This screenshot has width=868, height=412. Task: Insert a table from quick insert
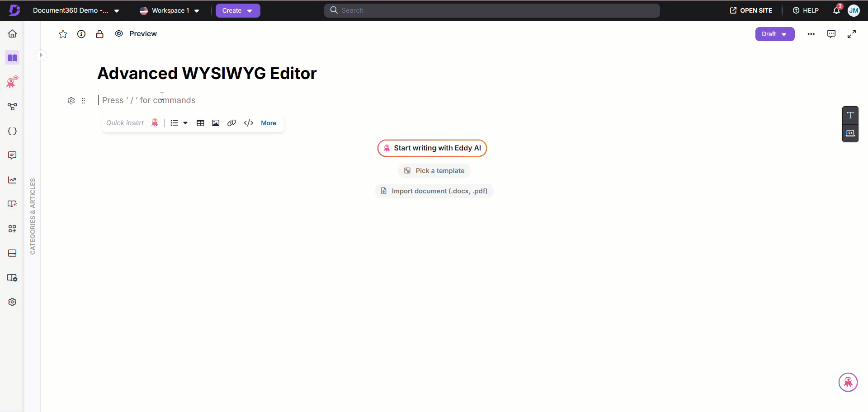pyautogui.click(x=200, y=123)
